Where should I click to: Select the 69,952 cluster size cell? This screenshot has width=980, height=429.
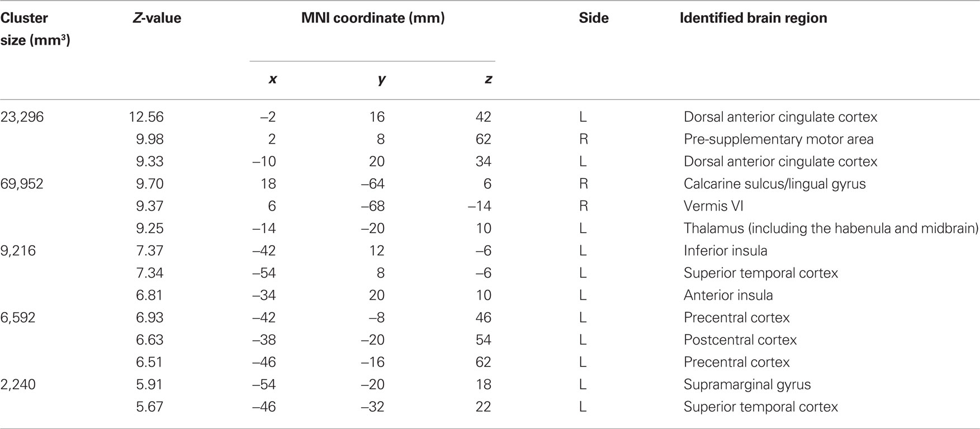point(22,184)
